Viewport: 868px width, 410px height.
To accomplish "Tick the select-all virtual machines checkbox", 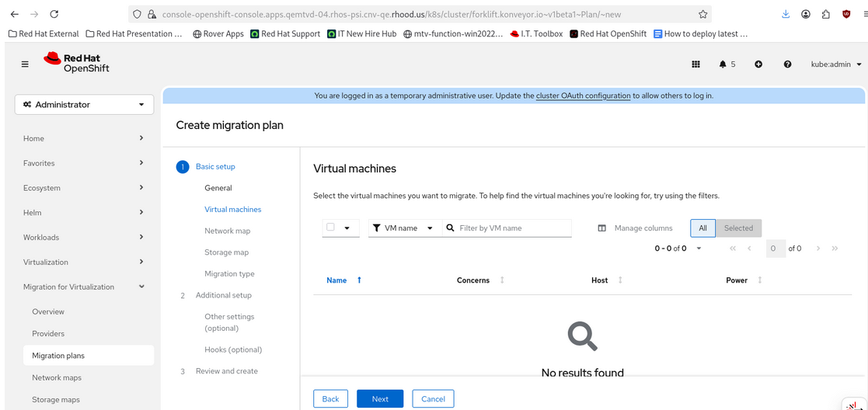I will tap(330, 227).
